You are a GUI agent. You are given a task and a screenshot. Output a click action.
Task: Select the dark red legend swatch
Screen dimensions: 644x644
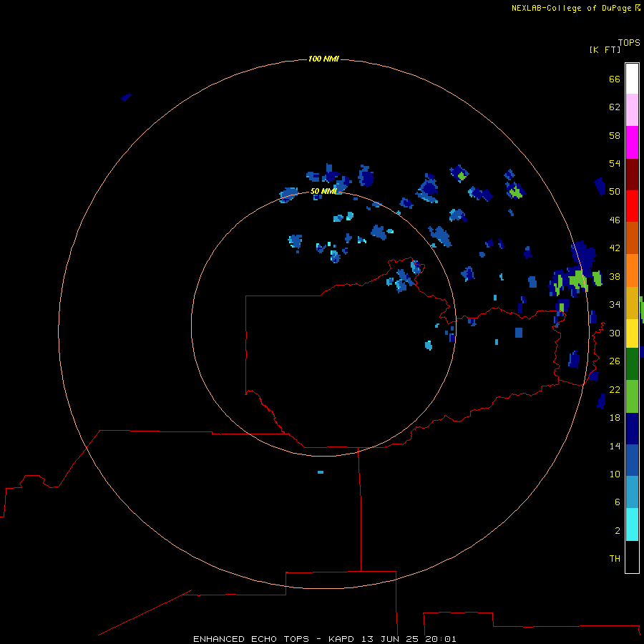pyautogui.click(x=632, y=174)
